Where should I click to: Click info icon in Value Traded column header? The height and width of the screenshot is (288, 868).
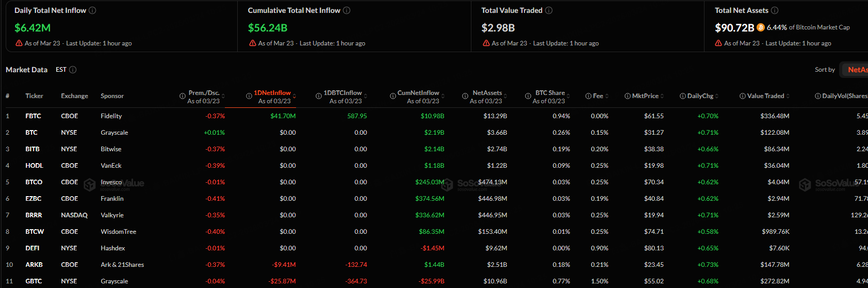(743, 96)
